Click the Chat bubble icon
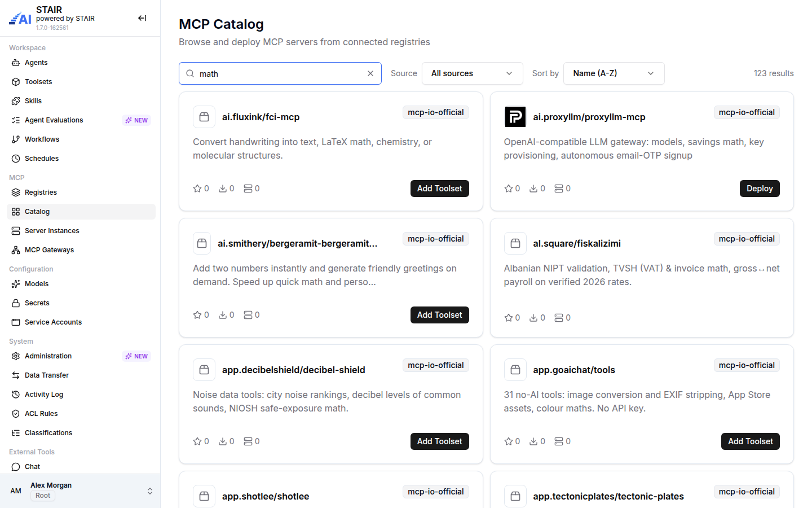Screen dimensions: 812x508 pos(16,467)
